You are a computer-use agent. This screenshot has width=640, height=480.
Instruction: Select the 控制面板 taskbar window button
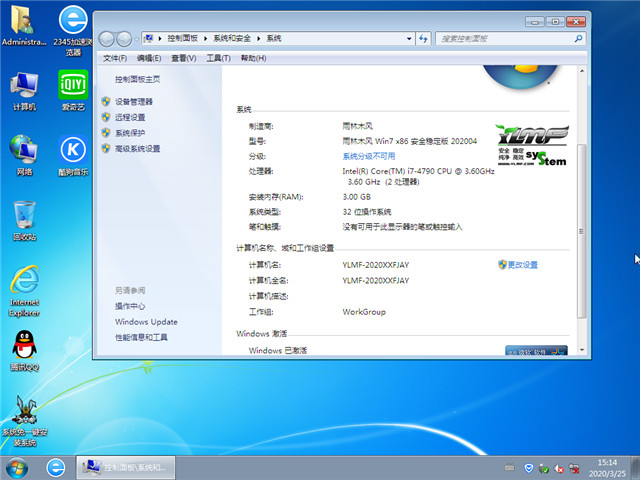coord(126,468)
